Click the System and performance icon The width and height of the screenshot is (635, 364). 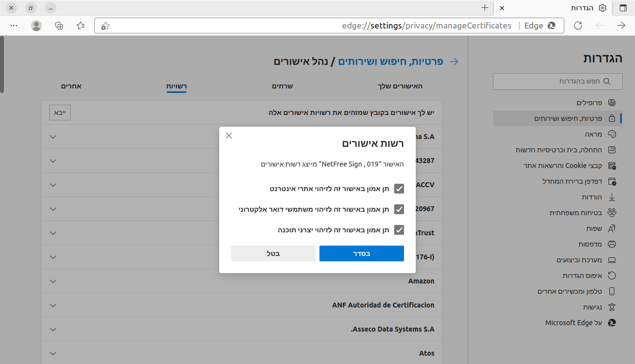click(x=612, y=260)
